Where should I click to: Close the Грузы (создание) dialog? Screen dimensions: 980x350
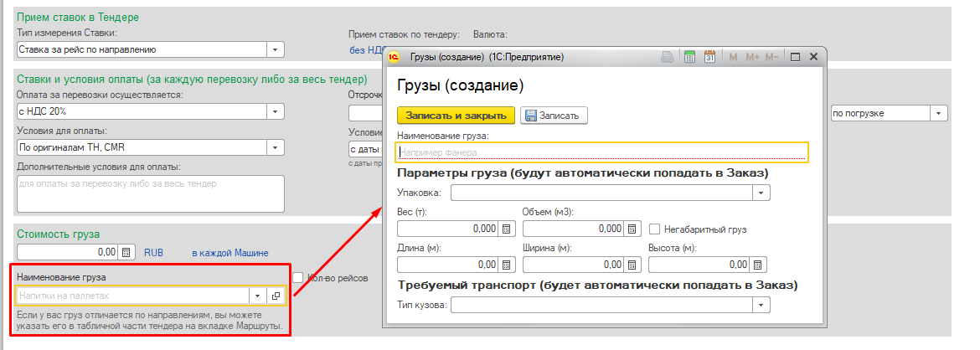(x=814, y=57)
